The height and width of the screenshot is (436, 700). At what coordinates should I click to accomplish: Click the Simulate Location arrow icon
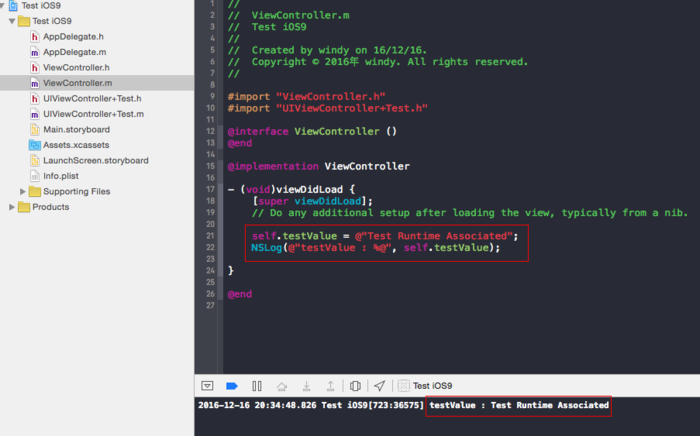(379, 385)
